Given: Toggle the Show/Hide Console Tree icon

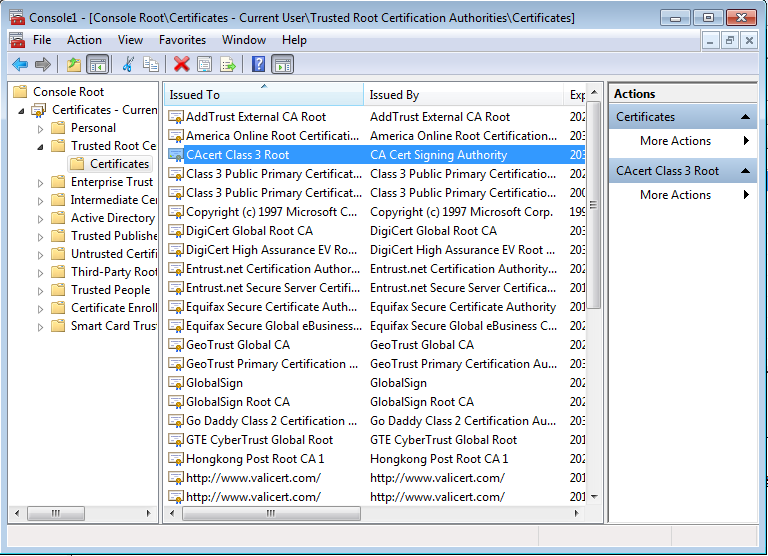Looking at the screenshot, I should [x=97, y=65].
